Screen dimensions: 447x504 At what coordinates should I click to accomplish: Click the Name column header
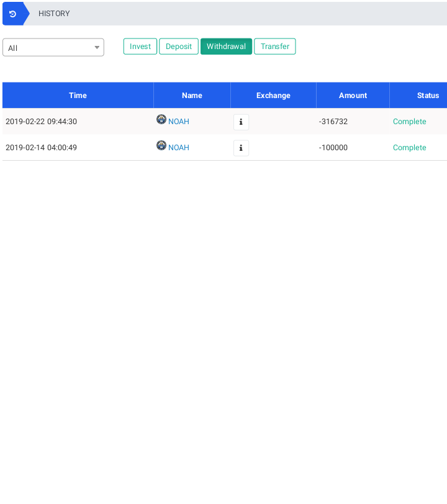click(192, 96)
